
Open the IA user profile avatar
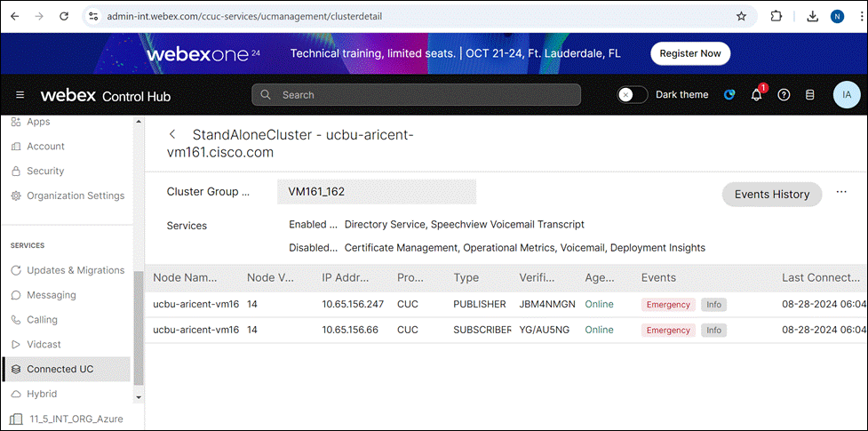point(847,95)
